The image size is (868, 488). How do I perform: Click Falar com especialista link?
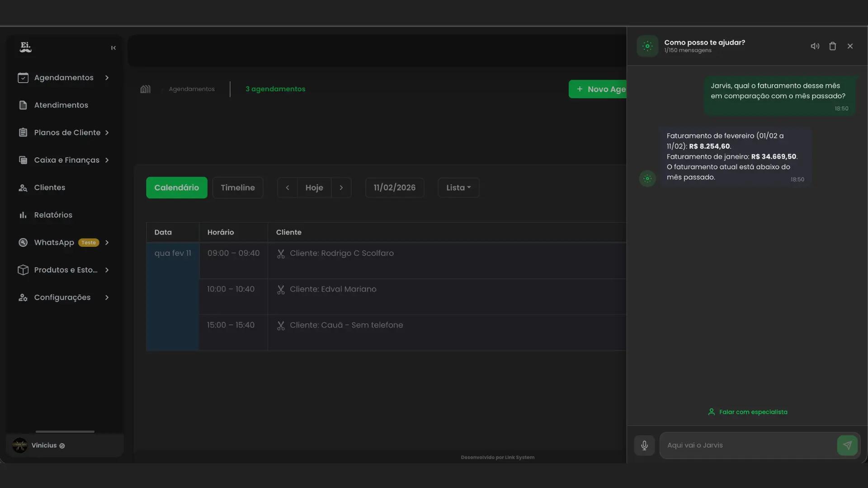pos(747,412)
